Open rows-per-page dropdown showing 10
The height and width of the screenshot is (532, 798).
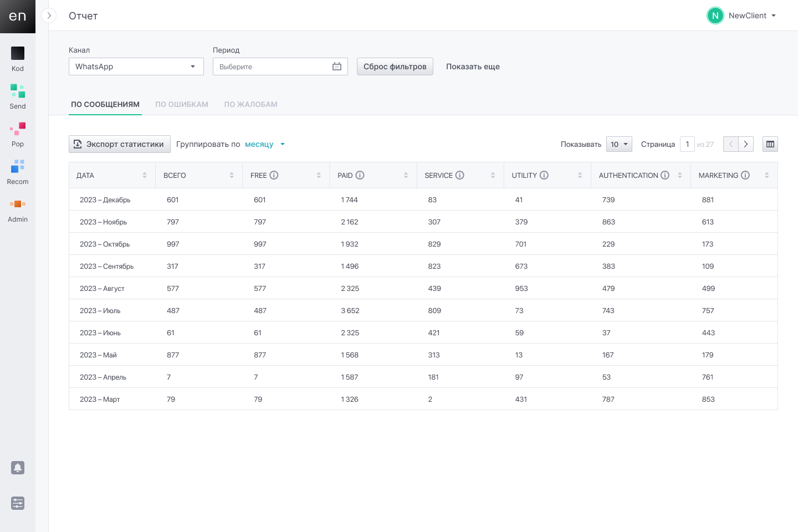pyautogui.click(x=618, y=144)
